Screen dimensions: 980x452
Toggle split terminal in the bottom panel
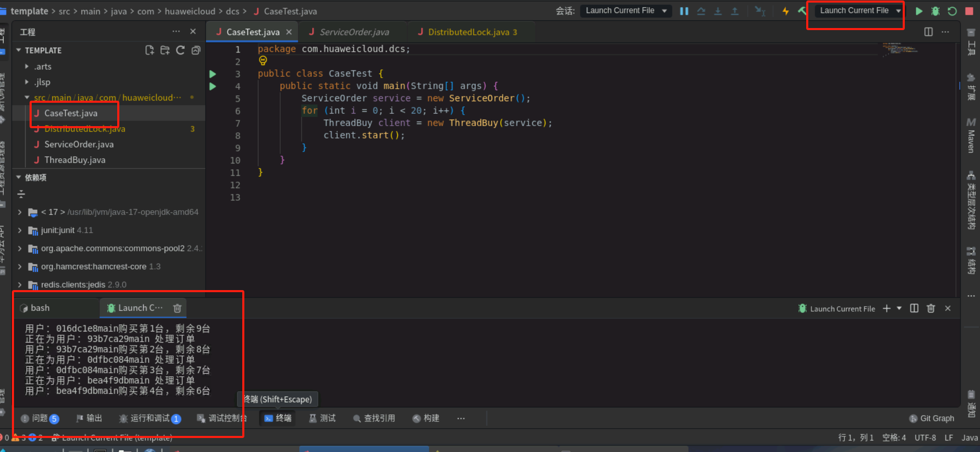coord(914,308)
